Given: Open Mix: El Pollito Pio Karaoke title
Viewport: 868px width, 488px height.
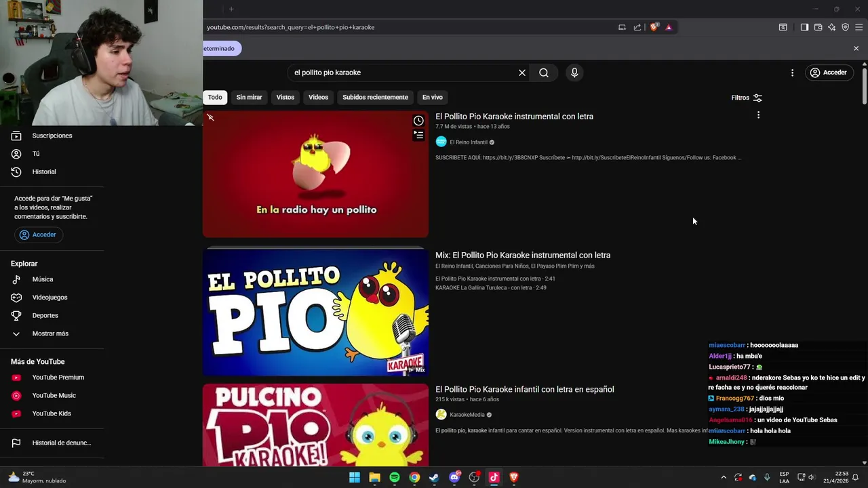Looking at the screenshot, I should pos(523,256).
